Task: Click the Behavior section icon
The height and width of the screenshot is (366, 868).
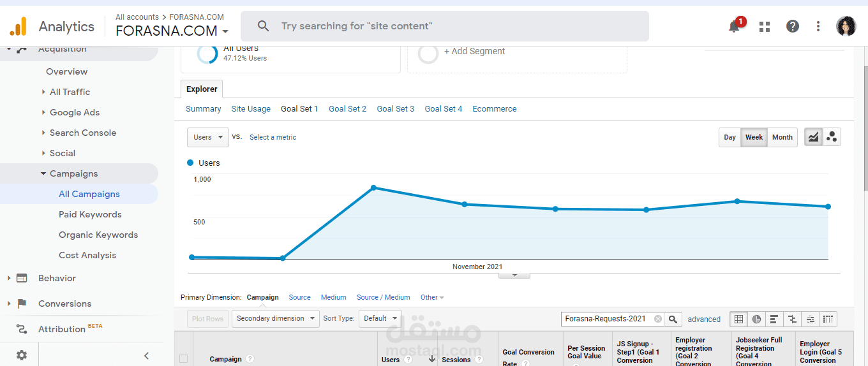Action: 22,278
